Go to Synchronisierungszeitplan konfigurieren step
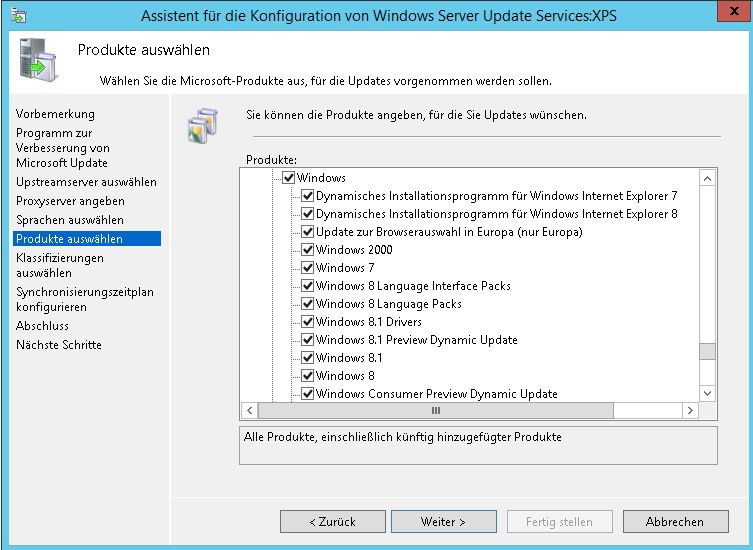This screenshot has width=753, height=550. click(85, 299)
